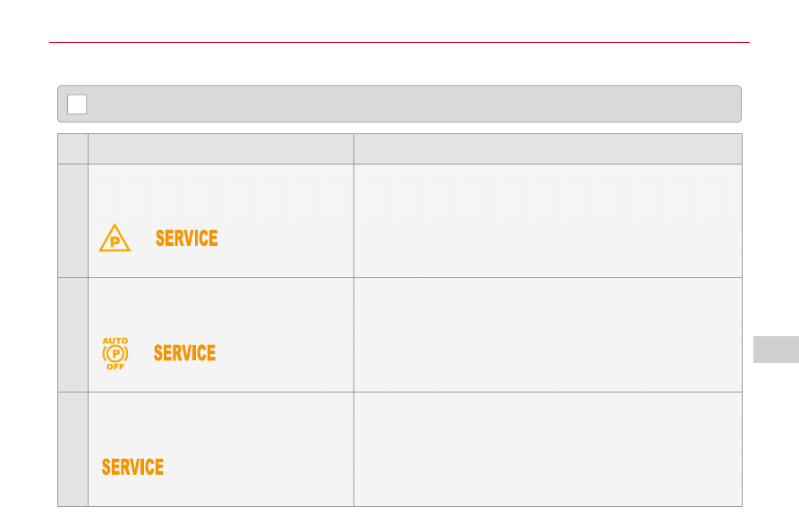Viewport: 799px width, 532px height.
Task: Select the number cell of the first row
Action: pos(72,220)
